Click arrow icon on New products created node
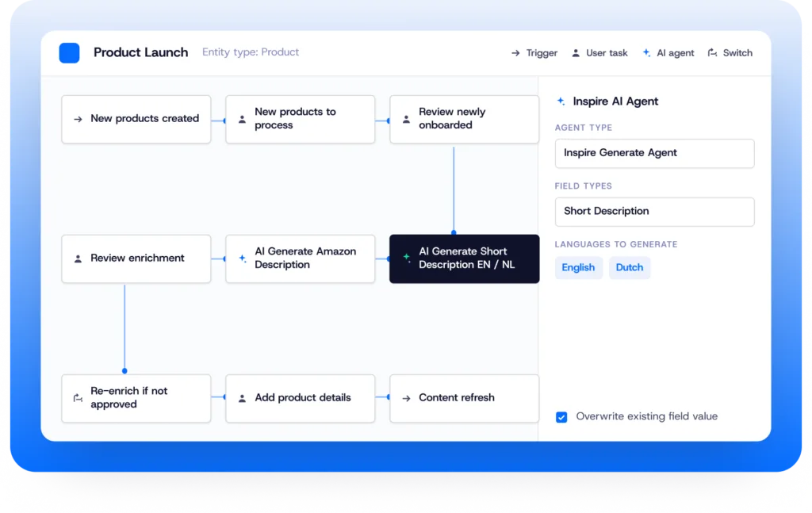Viewport: 812px width, 513px height. point(78,119)
